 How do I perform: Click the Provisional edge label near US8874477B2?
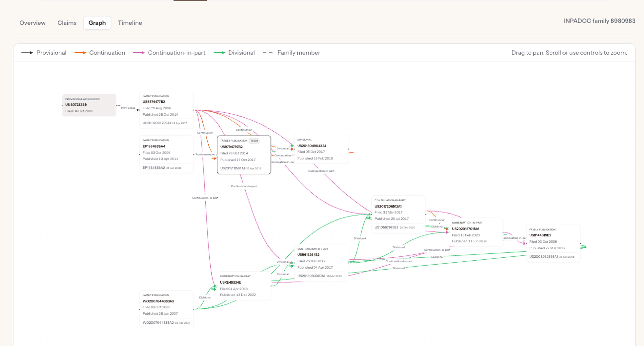tap(128, 108)
